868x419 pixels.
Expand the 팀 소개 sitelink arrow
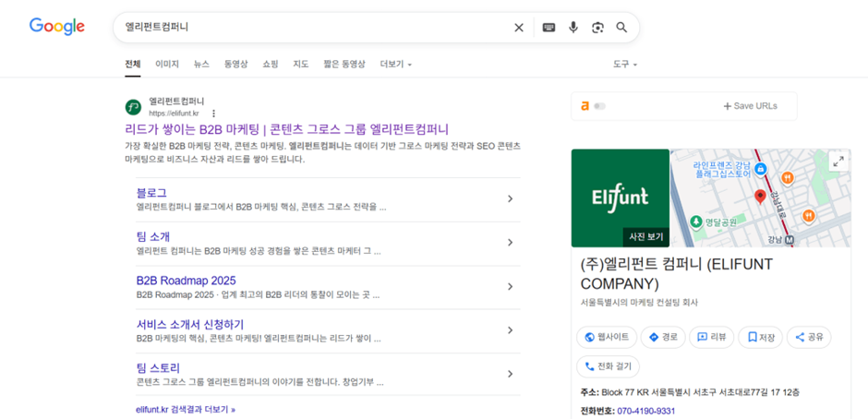tap(510, 243)
